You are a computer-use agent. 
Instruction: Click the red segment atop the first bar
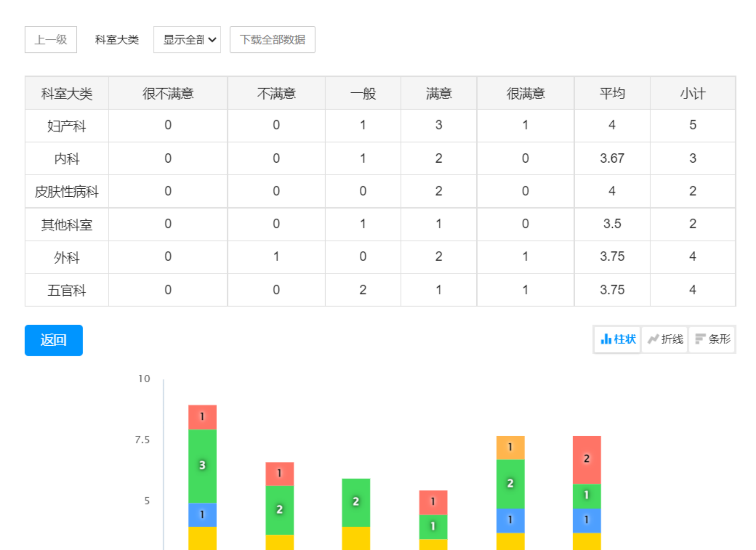(x=203, y=417)
